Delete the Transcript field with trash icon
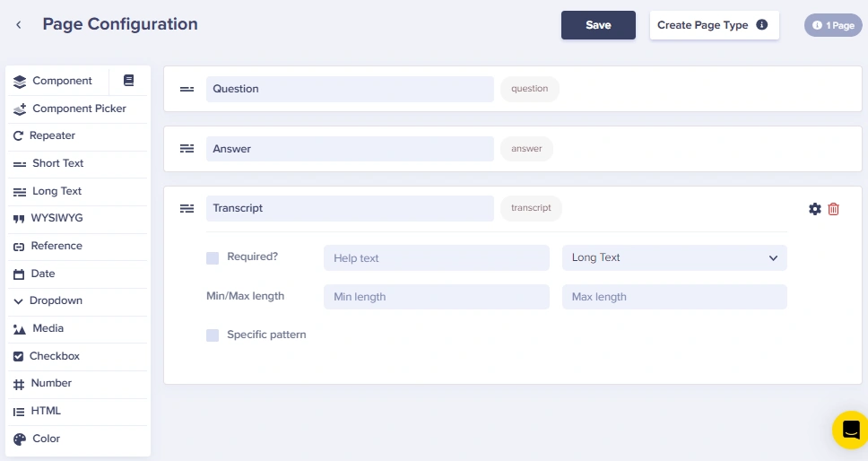Image resolution: width=868 pixels, height=461 pixels. point(834,209)
